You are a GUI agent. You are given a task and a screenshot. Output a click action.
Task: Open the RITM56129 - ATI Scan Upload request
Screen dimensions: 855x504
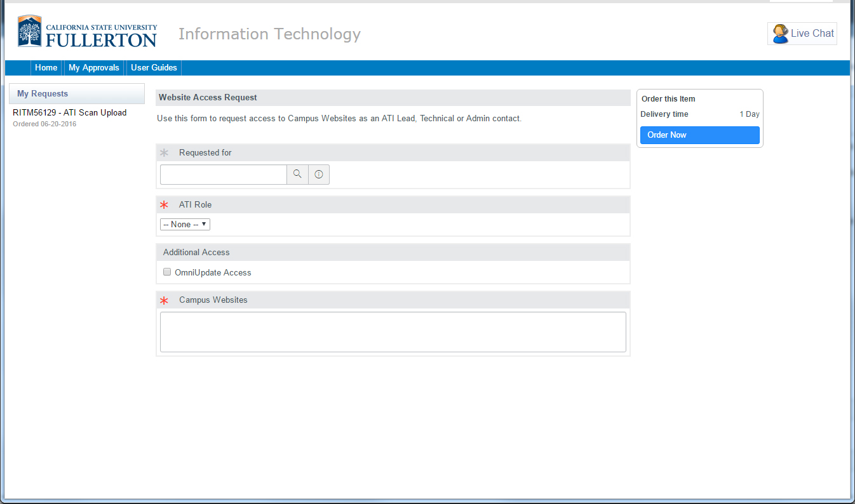tap(70, 113)
